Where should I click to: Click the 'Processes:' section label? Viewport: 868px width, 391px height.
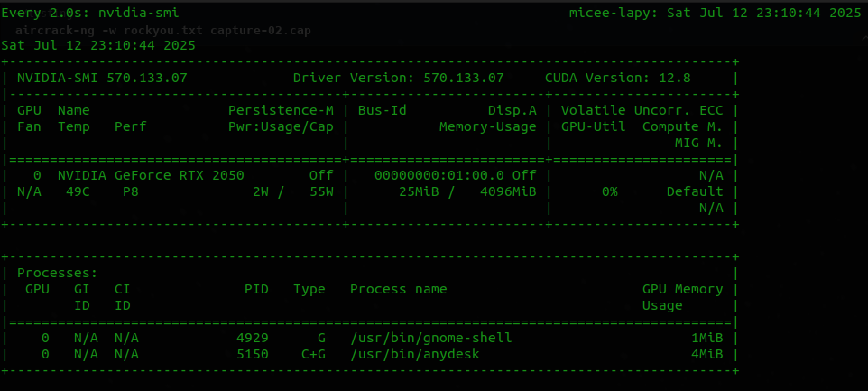[x=58, y=273]
